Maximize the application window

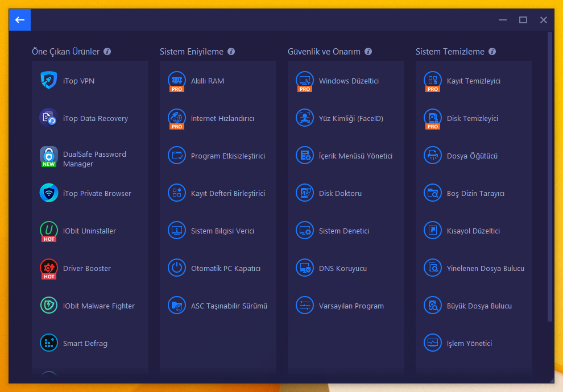click(523, 20)
